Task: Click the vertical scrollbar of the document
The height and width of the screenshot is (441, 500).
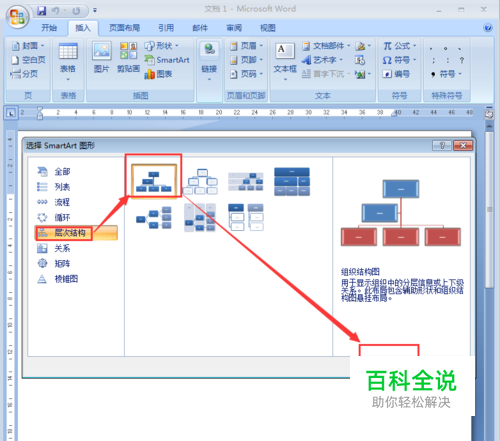Action: coord(489,210)
